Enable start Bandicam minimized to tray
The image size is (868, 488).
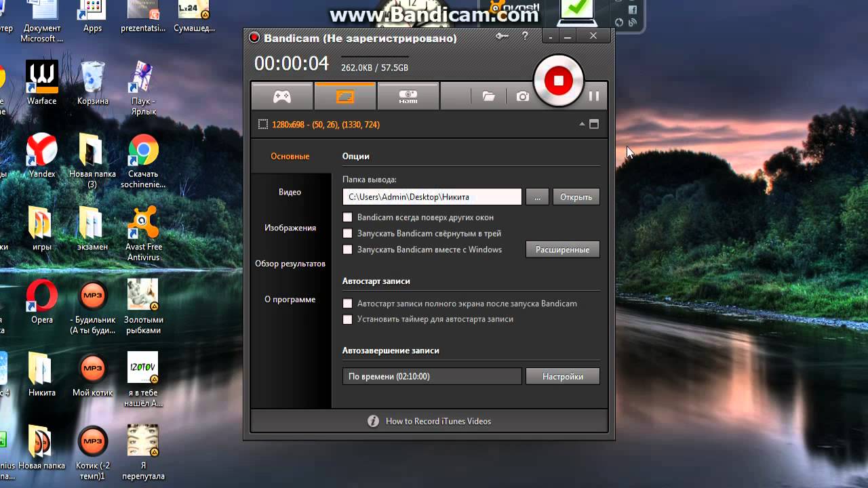tap(348, 233)
